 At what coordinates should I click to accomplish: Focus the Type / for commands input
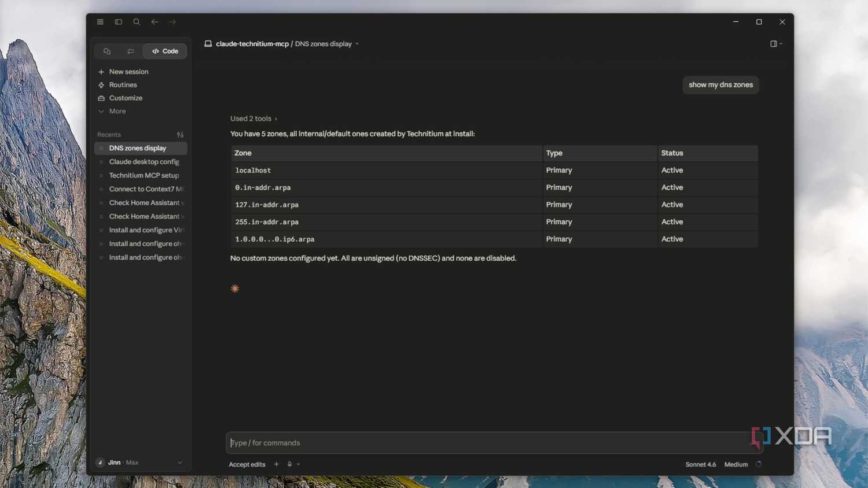tap(494, 443)
